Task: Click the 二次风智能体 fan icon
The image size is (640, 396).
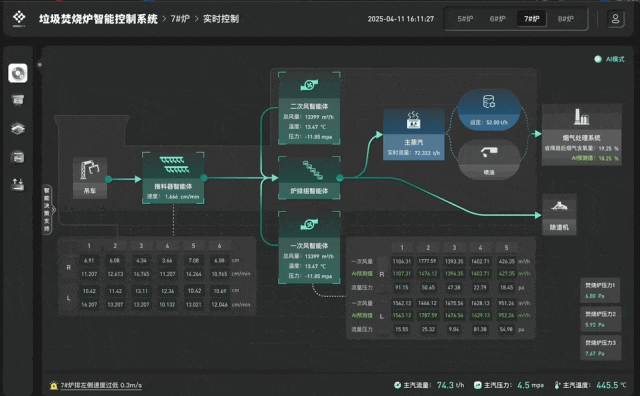Action: (309, 85)
